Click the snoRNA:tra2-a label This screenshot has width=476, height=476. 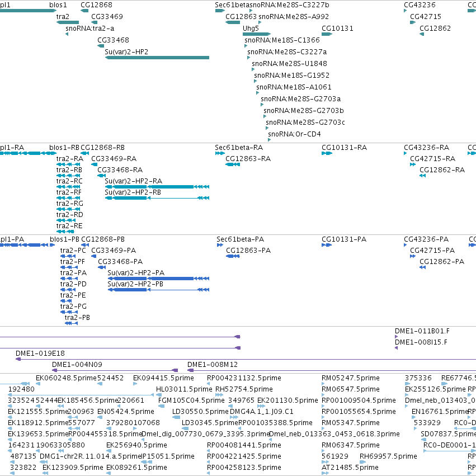tap(90, 29)
